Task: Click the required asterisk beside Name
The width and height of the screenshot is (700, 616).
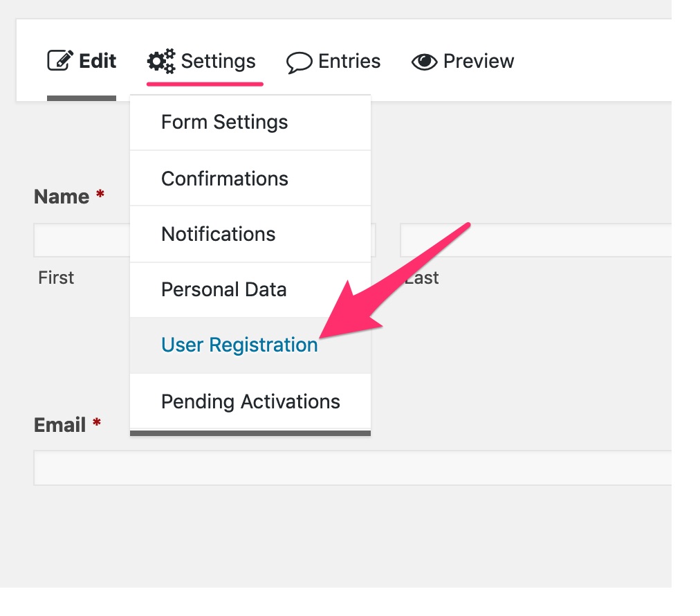Action: click(98, 194)
